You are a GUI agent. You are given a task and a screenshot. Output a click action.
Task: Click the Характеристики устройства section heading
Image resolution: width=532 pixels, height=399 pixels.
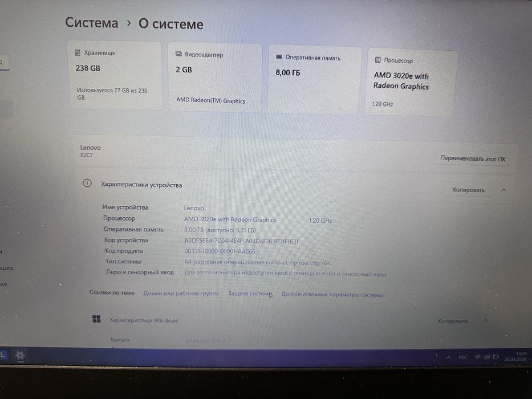(141, 185)
